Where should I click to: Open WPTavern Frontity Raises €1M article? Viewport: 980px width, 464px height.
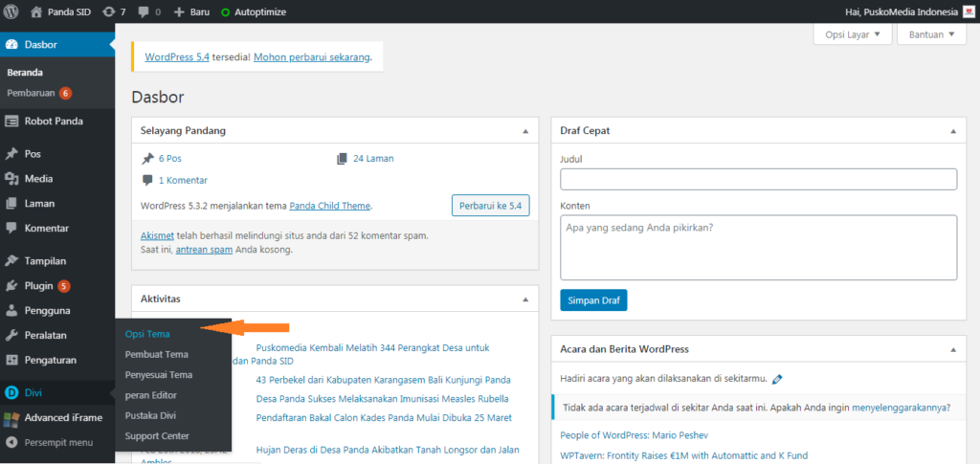click(x=685, y=455)
